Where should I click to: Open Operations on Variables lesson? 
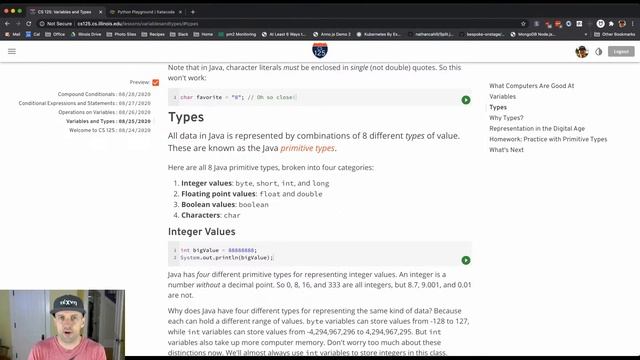point(104,112)
